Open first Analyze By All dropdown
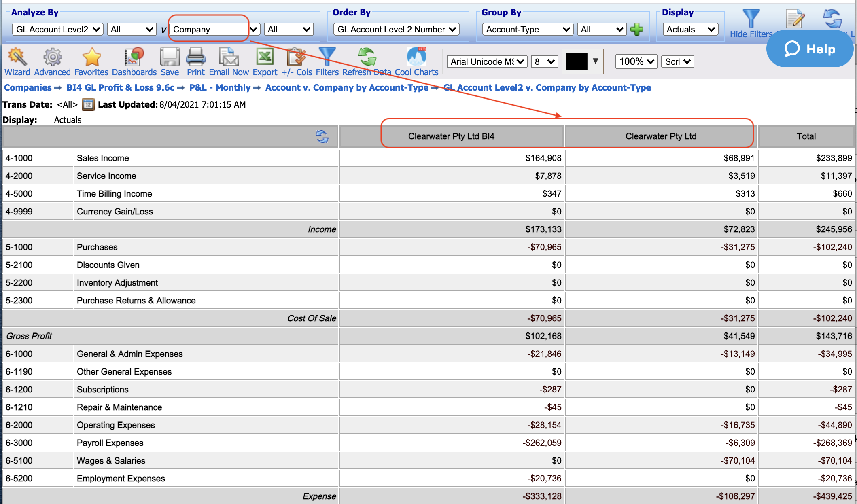857x504 pixels. pos(132,29)
